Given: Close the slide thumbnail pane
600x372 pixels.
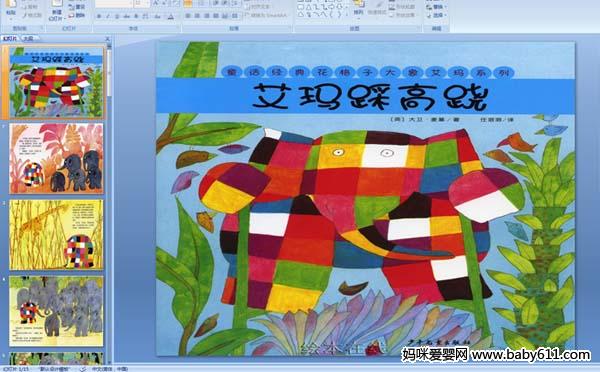Looking at the screenshot, I should [x=108, y=39].
